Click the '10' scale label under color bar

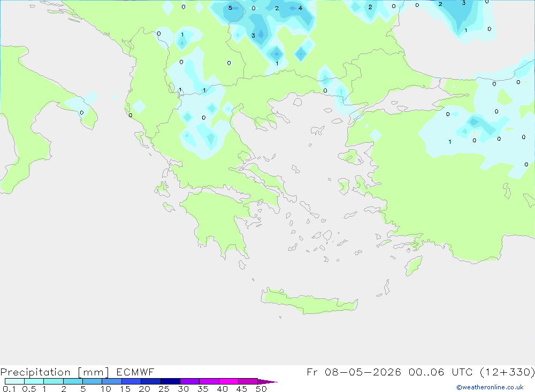[x=106, y=389]
